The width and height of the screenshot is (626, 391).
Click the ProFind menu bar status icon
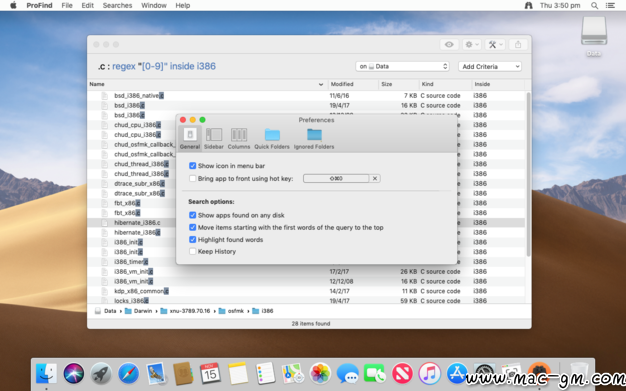pos(528,6)
